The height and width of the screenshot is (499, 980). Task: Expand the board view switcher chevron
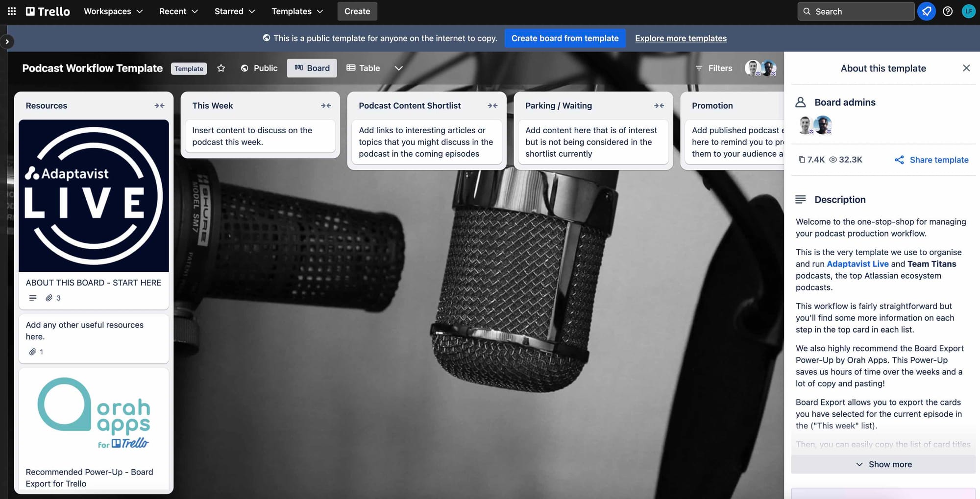[398, 68]
